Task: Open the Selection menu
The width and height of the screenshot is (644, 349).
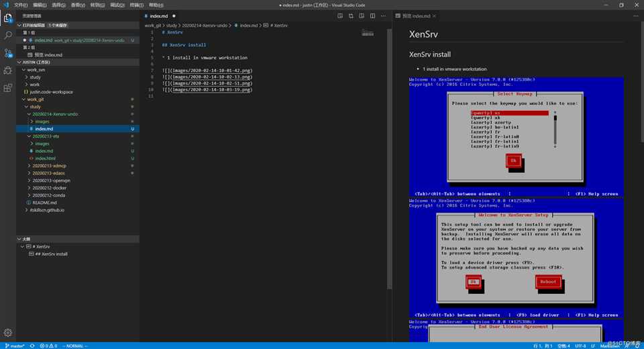Action: point(59,5)
